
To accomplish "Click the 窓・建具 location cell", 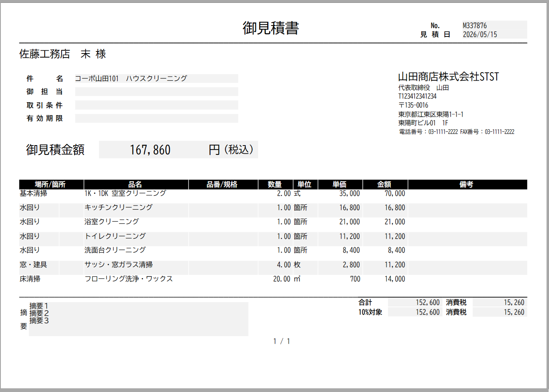I will (33, 265).
